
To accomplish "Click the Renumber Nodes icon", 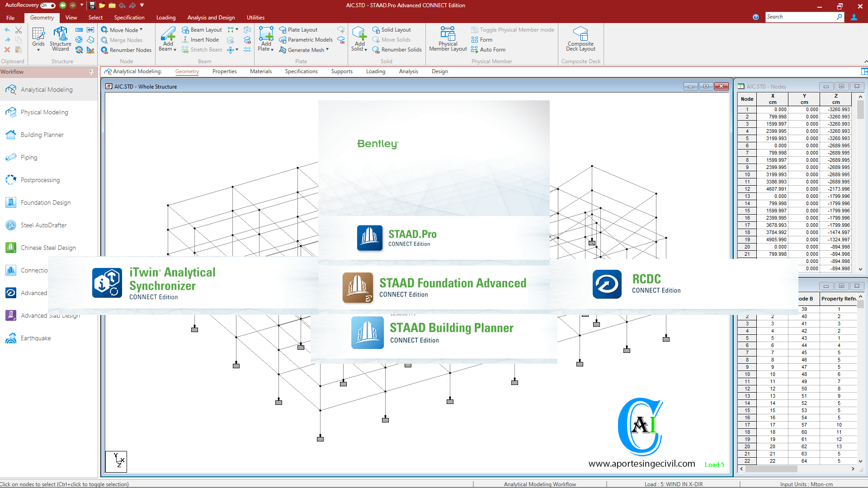I will click(104, 50).
